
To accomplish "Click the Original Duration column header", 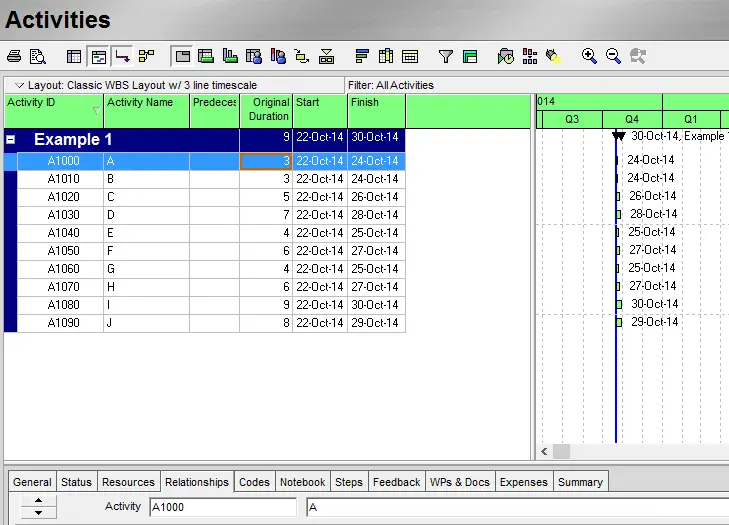I will 266,111.
